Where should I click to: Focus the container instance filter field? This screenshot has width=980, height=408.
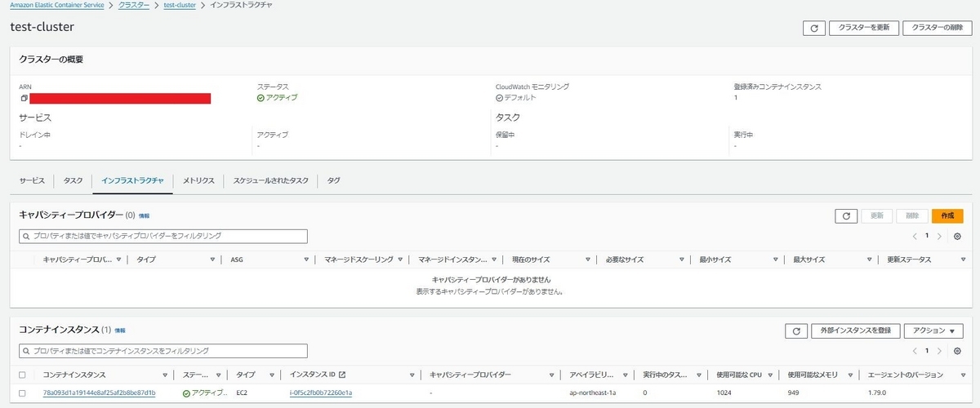(163, 351)
